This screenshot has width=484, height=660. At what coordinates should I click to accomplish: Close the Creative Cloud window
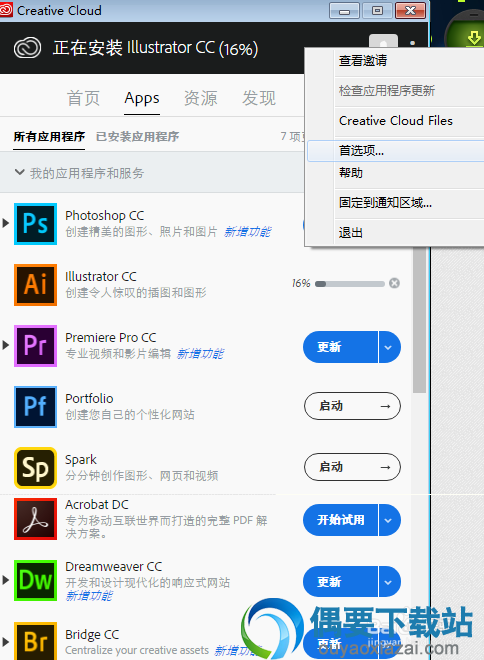point(410,11)
